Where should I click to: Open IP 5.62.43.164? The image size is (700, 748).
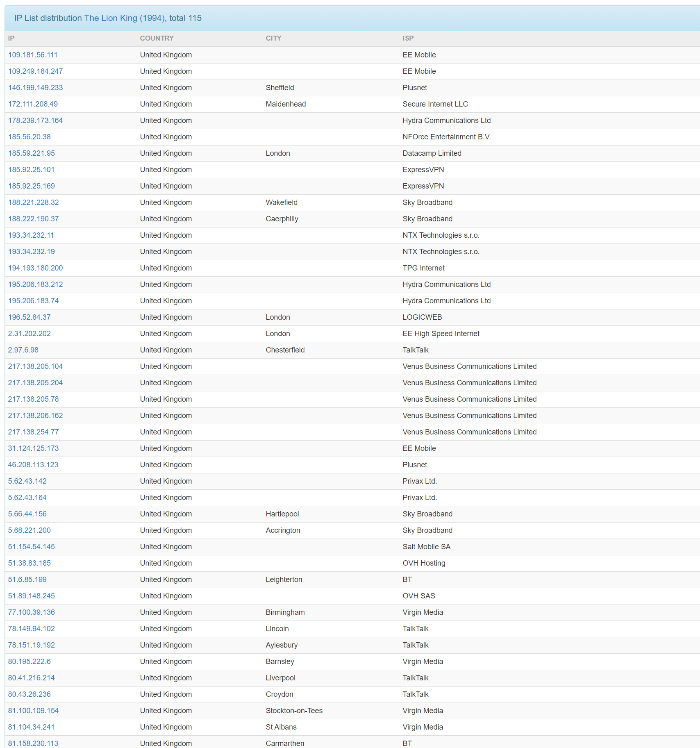27,498
